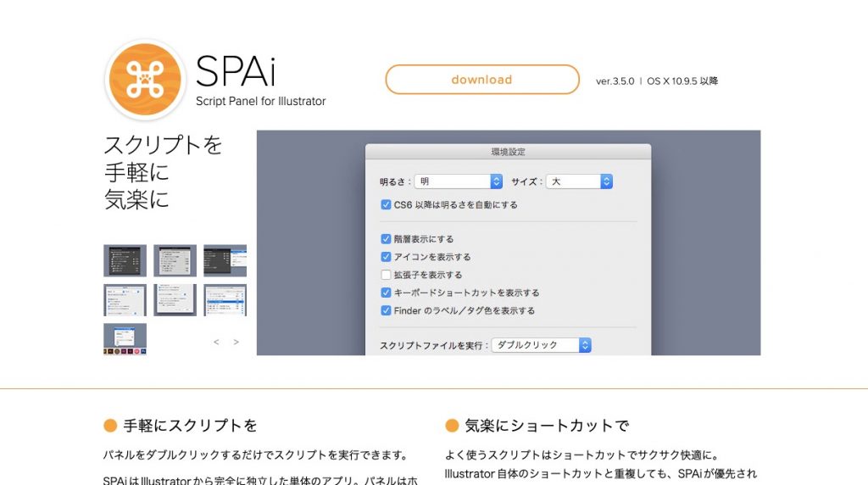Go to previous screenshot with left arrow
Screen dimensions: 868x485
point(216,343)
